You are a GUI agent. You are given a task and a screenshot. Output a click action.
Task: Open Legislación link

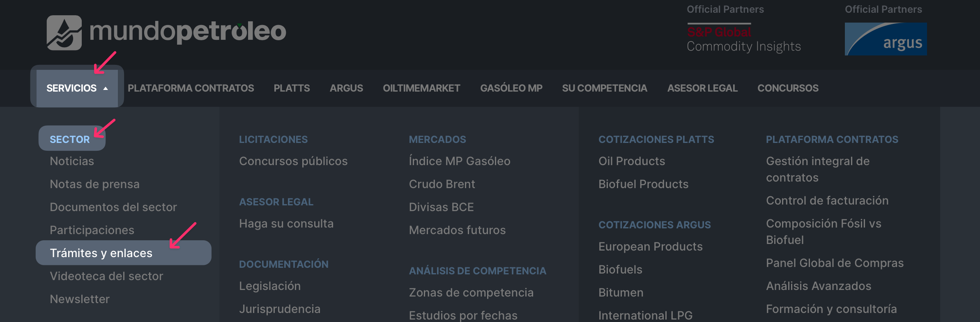click(x=270, y=286)
